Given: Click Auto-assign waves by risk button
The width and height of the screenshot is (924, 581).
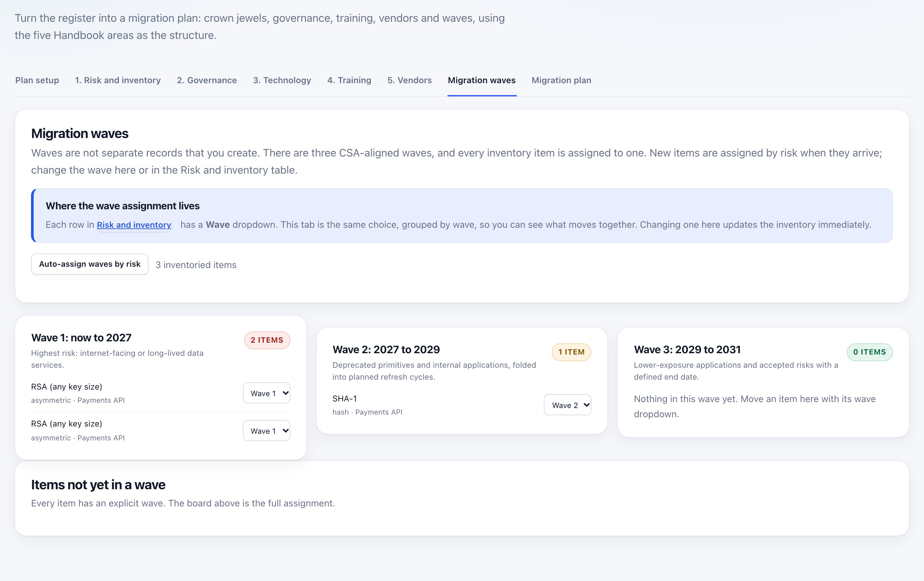Looking at the screenshot, I should tap(90, 264).
